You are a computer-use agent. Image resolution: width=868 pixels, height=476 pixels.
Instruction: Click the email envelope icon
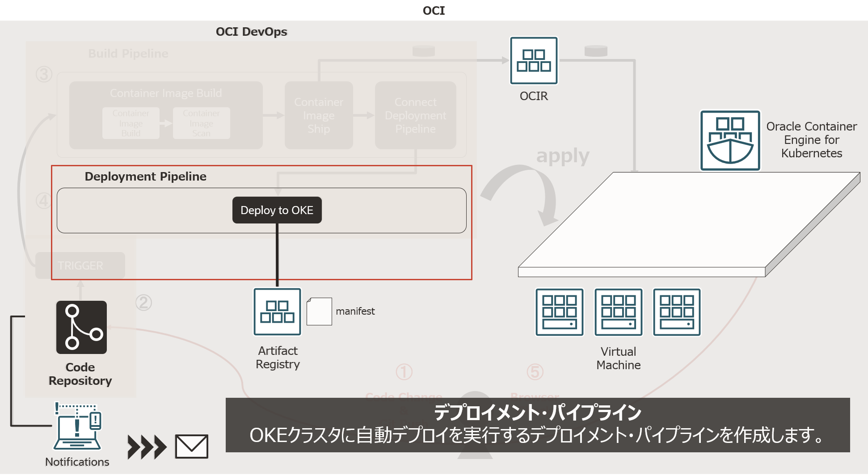(x=191, y=447)
